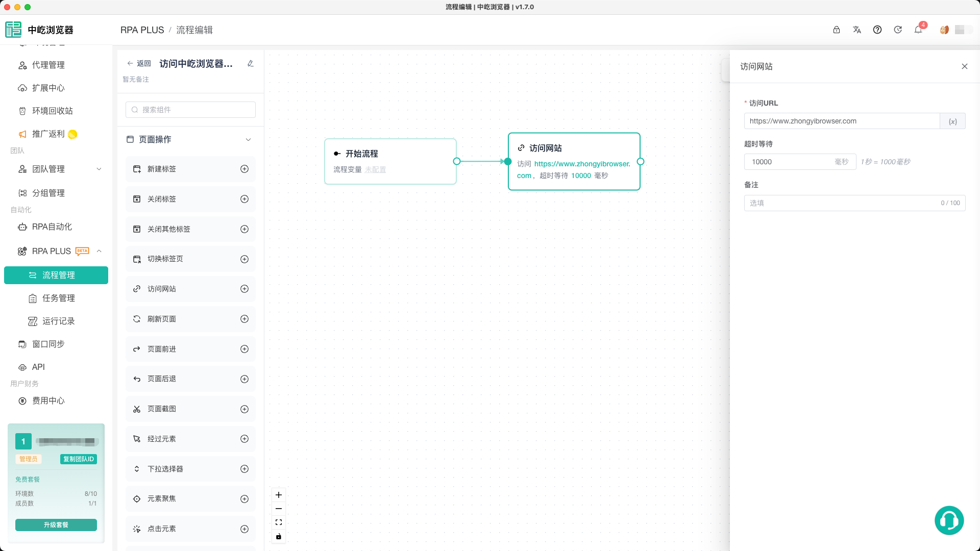
Task: Add the 关闭其他标签 component via plus icon
Action: pos(244,229)
